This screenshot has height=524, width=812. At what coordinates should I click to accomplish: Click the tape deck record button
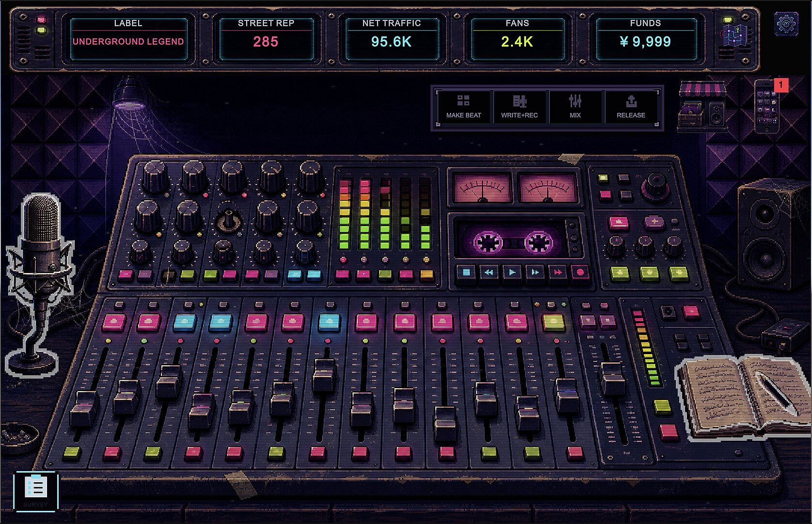tap(580, 272)
